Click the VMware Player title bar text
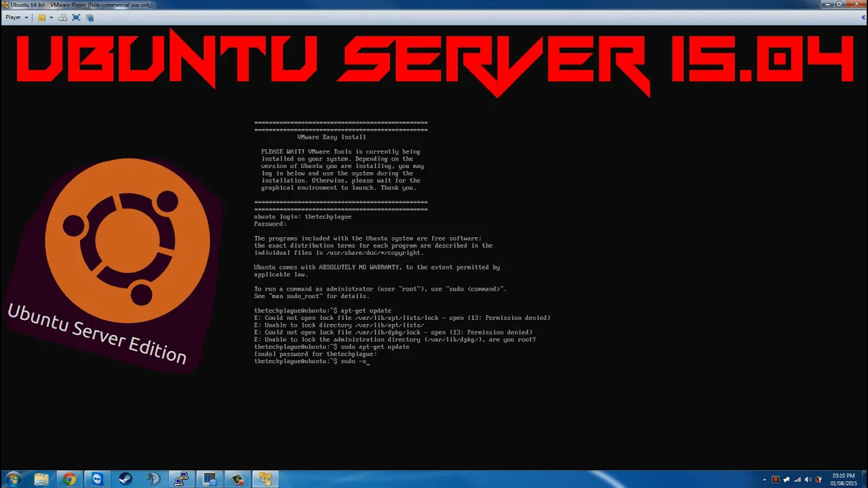The image size is (868, 488). [81, 5]
